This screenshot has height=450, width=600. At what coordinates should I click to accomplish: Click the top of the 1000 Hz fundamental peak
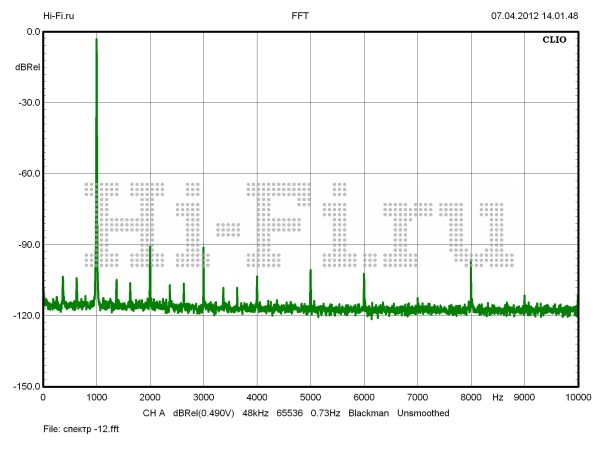96,40
